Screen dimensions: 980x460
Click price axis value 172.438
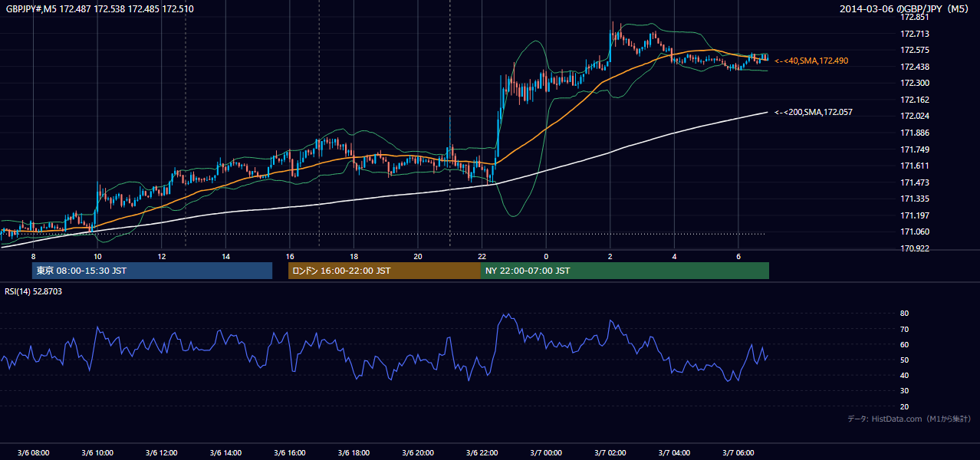point(915,67)
